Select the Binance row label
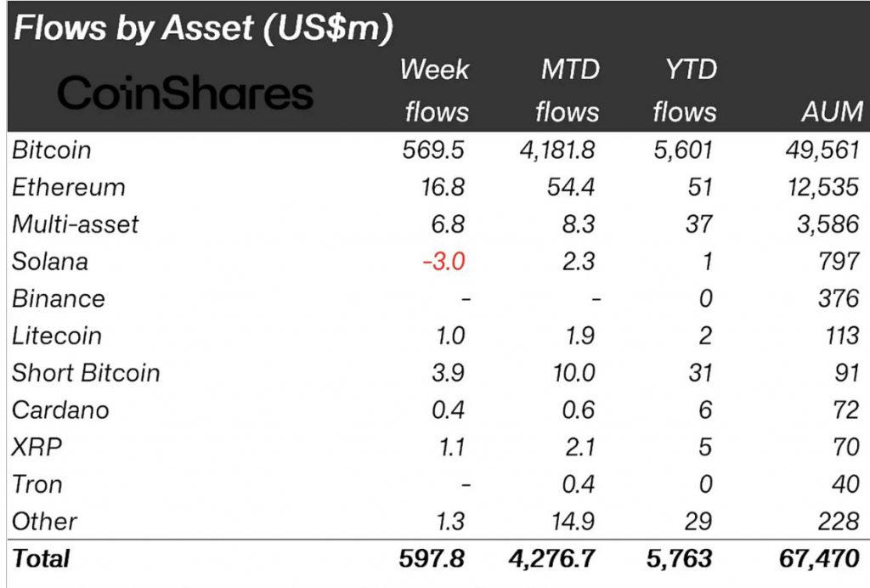Image resolution: width=870 pixels, height=588 pixels. (58, 298)
